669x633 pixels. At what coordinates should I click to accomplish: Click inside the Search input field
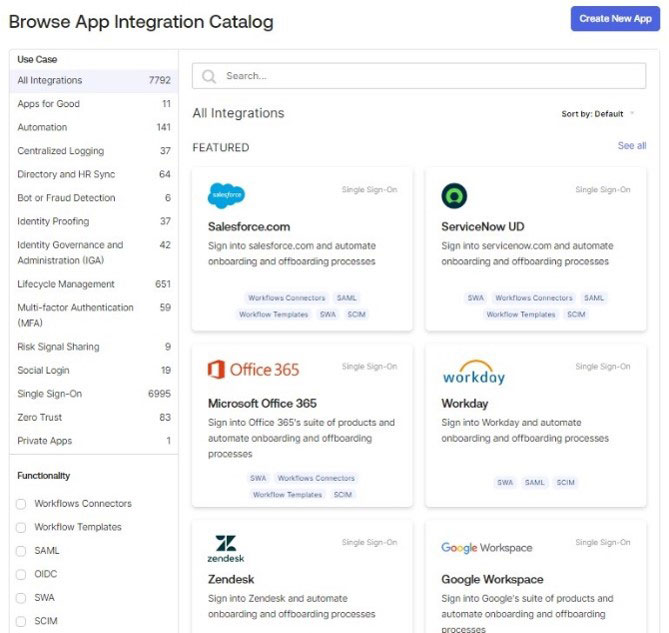(x=420, y=76)
